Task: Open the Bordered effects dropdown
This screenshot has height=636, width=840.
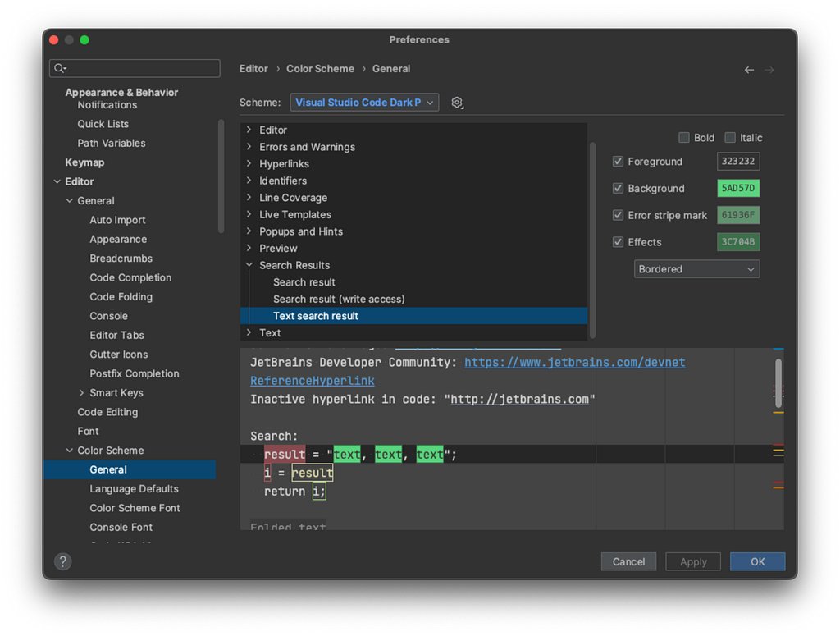Action: click(696, 269)
